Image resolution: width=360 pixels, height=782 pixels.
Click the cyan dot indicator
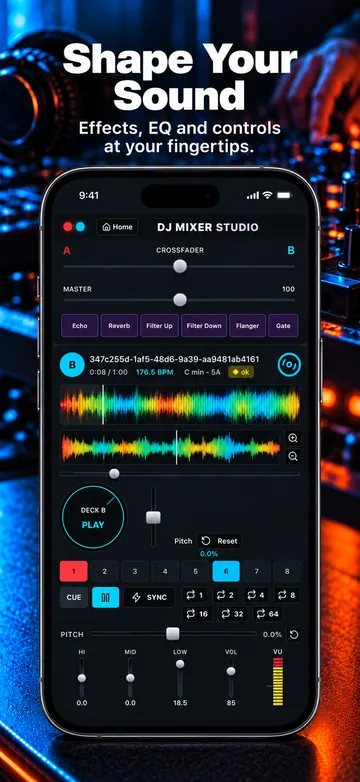(80, 227)
